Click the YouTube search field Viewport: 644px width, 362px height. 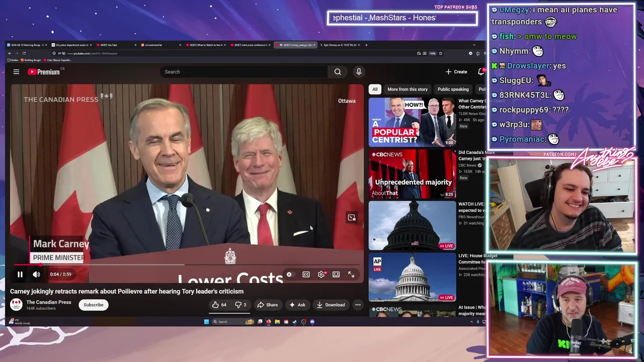tap(244, 72)
